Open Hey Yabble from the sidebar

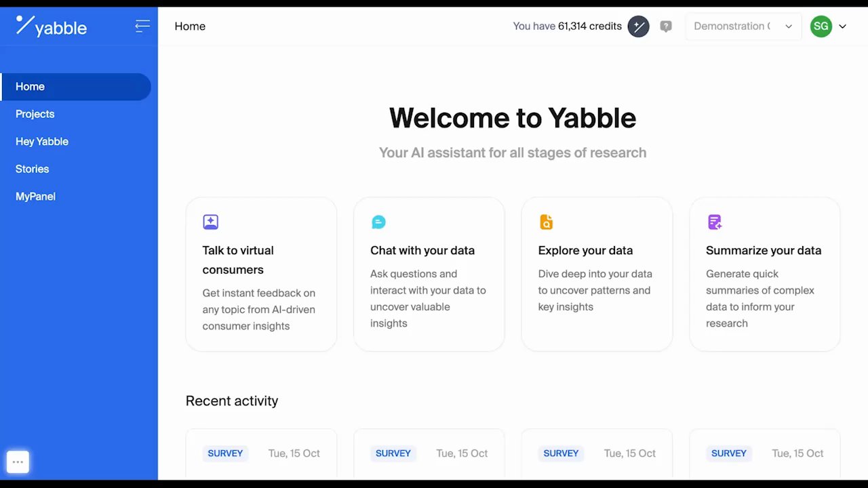[x=42, y=142]
